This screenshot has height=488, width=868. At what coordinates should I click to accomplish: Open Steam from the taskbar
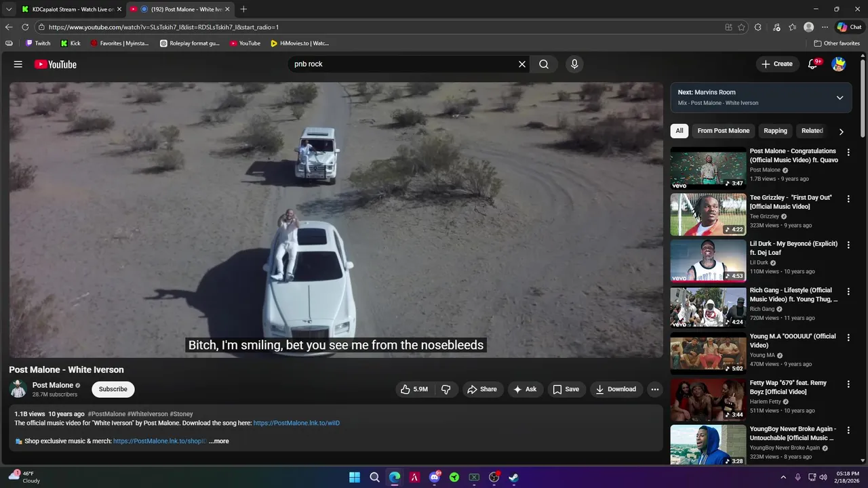click(x=514, y=477)
